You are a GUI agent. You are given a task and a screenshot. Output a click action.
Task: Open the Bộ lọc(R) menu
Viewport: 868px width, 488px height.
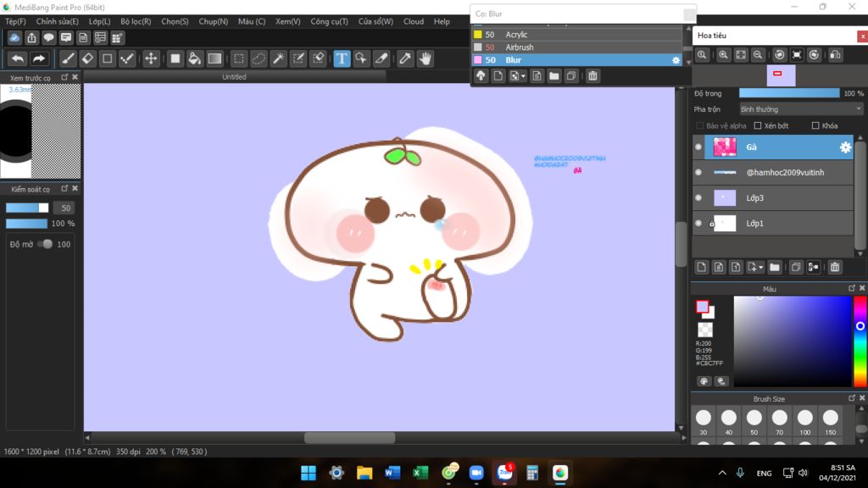coord(136,21)
